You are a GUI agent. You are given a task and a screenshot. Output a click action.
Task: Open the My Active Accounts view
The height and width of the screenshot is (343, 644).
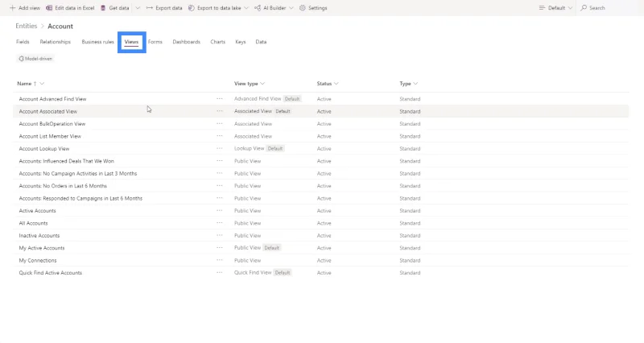coord(42,248)
